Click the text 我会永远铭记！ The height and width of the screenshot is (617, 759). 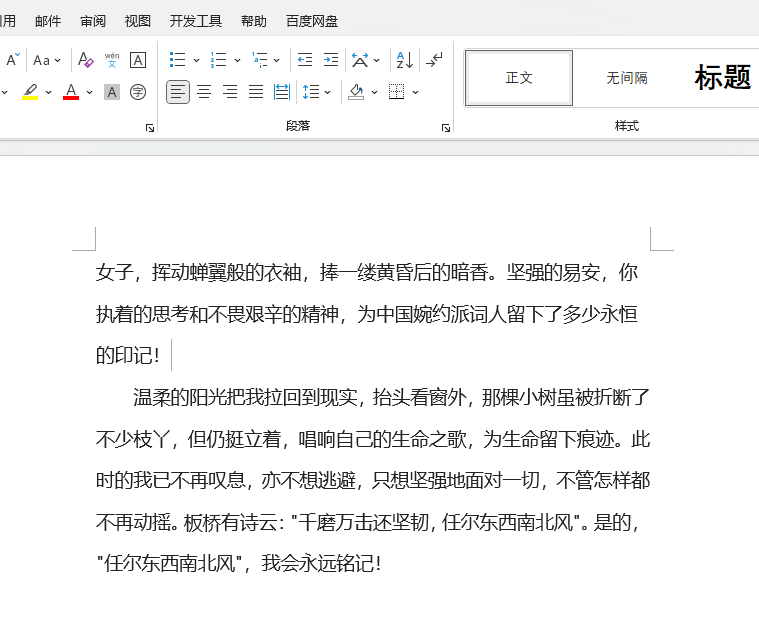(322, 563)
